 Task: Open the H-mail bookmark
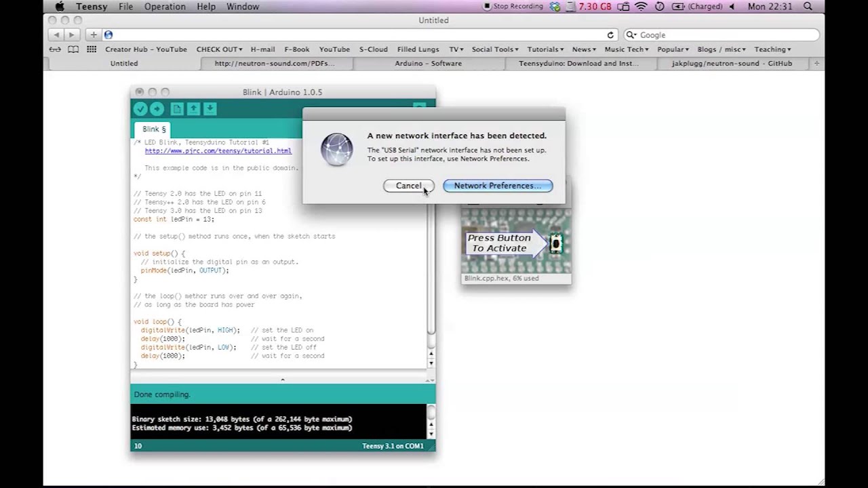pos(262,49)
